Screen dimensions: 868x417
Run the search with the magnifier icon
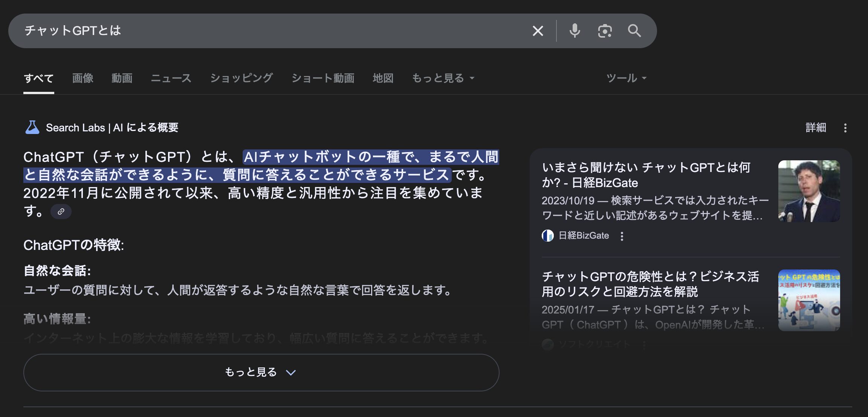pos(634,31)
